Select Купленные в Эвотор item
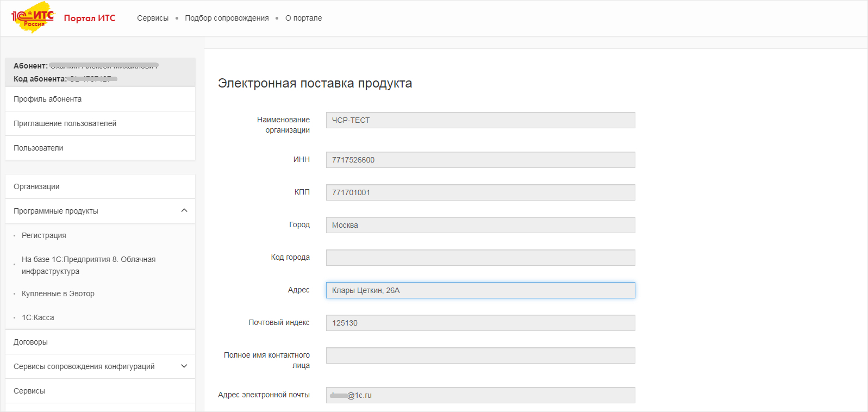 (x=58, y=294)
